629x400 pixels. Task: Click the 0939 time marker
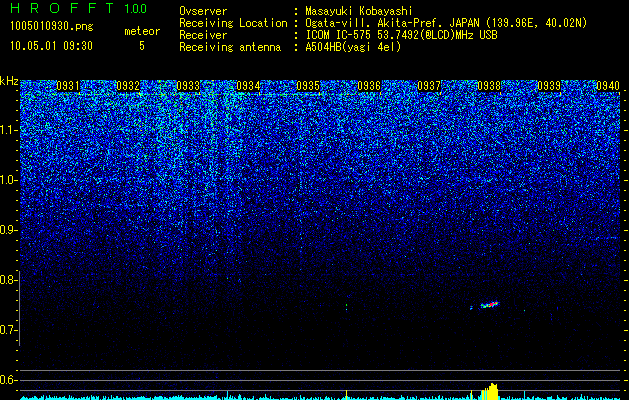[549, 86]
